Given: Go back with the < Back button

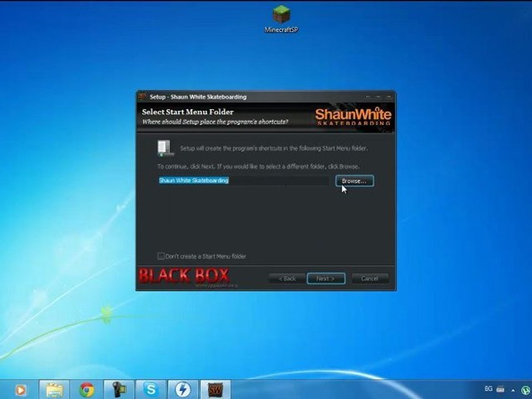Looking at the screenshot, I should pyautogui.click(x=287, y=279).
